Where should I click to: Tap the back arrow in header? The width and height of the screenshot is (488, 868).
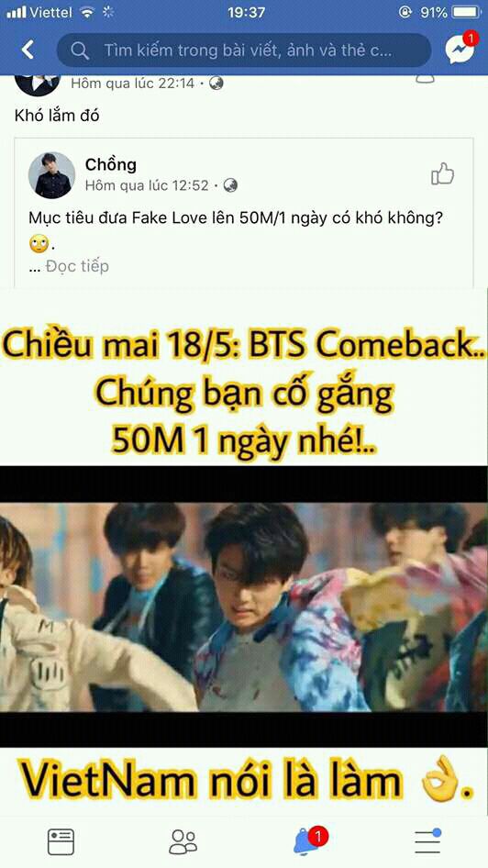(x=28, y=50)
